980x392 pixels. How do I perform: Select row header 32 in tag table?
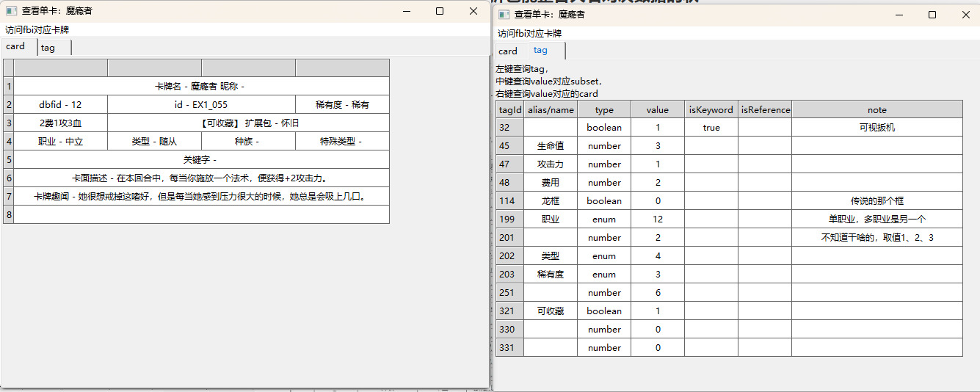[510, 128]
